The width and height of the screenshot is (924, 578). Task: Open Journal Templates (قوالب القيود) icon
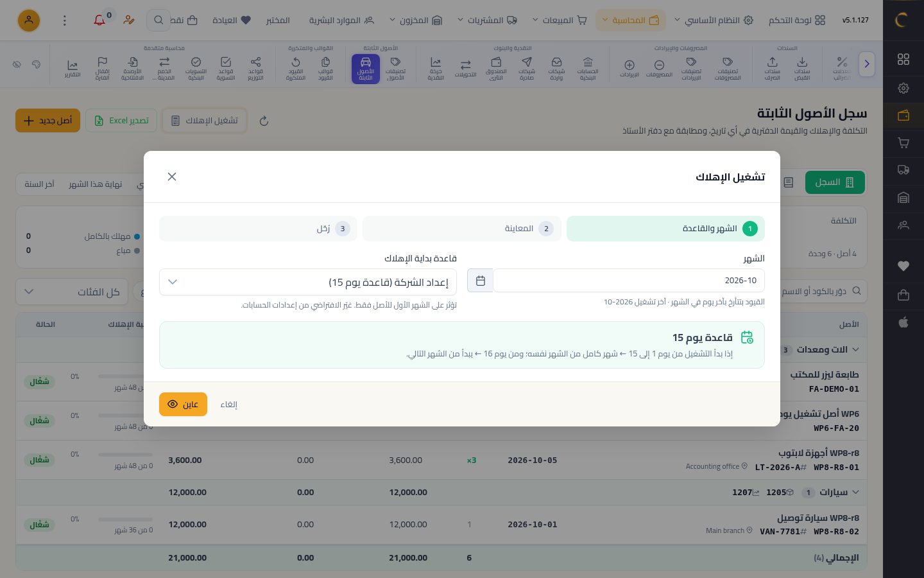[x=325, y=69]
